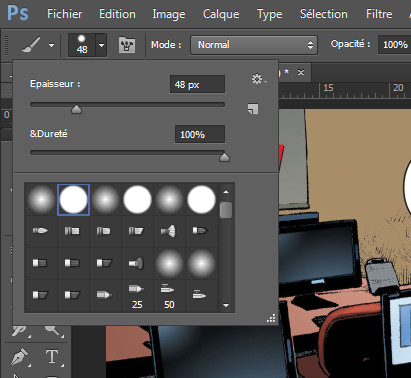Select the airbrush tip preset labeled 25
Image resolution: width=411 pixels, height=378 pixels.
tap(137, 296)
